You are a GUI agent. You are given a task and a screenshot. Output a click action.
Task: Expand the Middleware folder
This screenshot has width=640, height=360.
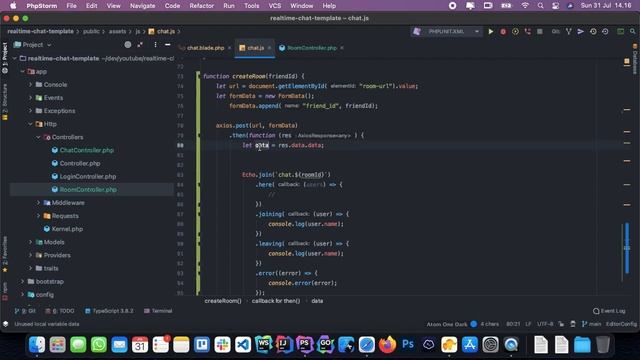pyautogui.click(x=38, y=202)
